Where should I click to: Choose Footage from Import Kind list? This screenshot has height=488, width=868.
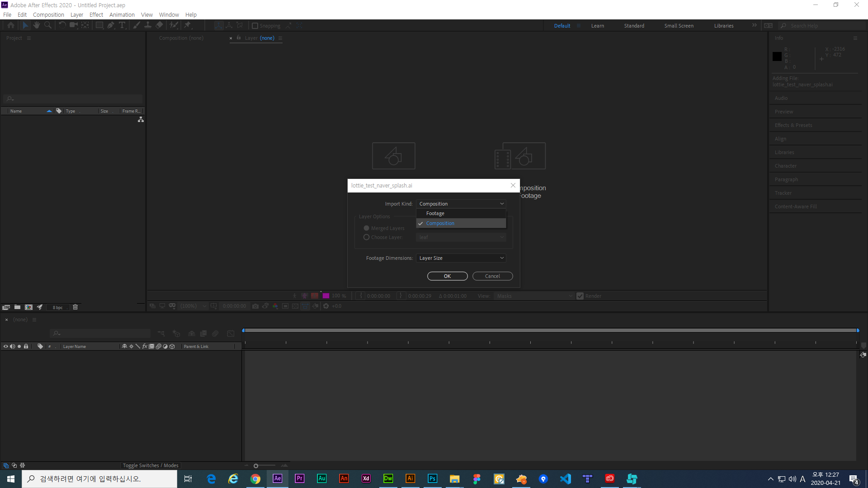point(435,213)
